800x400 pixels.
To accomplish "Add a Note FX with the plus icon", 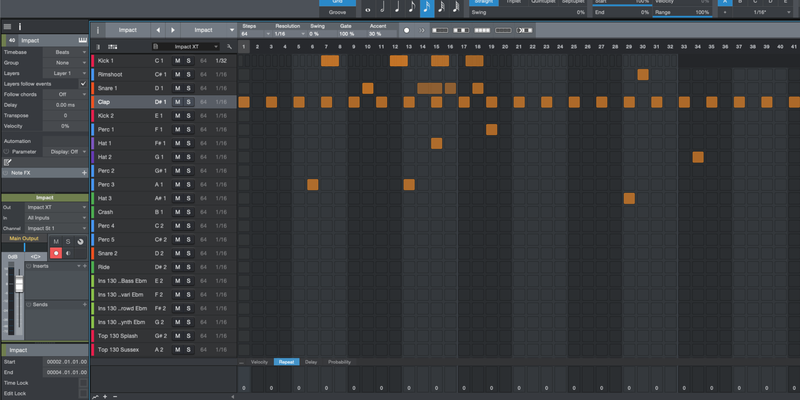I will pyautogui.click(x=84, y=173).
